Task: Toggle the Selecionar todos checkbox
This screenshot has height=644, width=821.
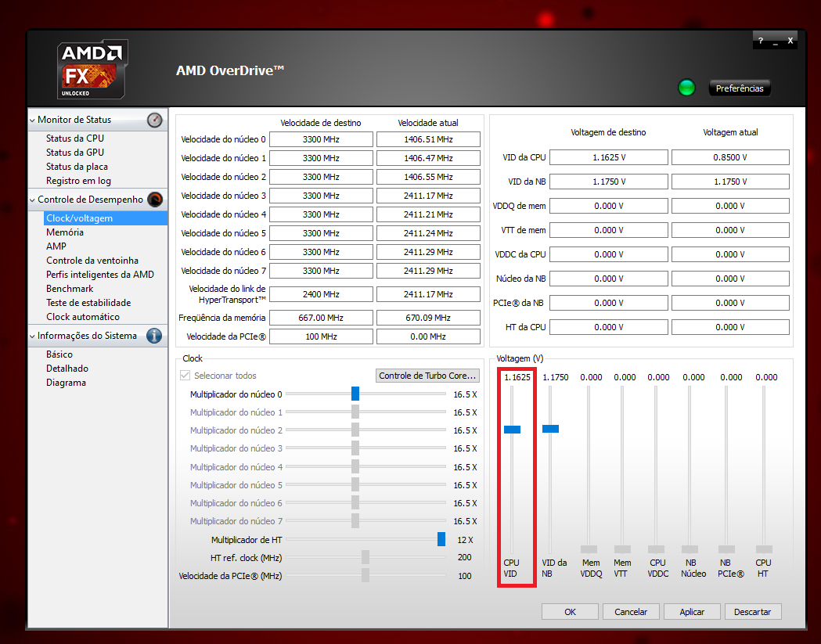Action: 185,376
